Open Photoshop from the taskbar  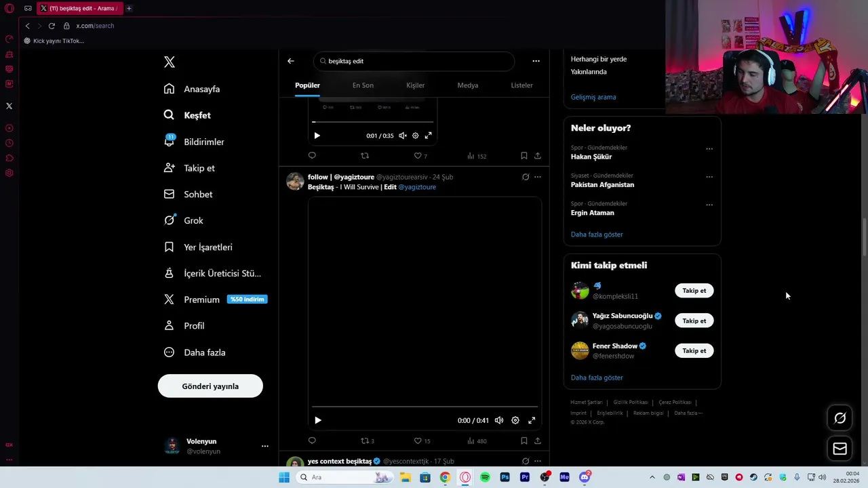point(505,477)
